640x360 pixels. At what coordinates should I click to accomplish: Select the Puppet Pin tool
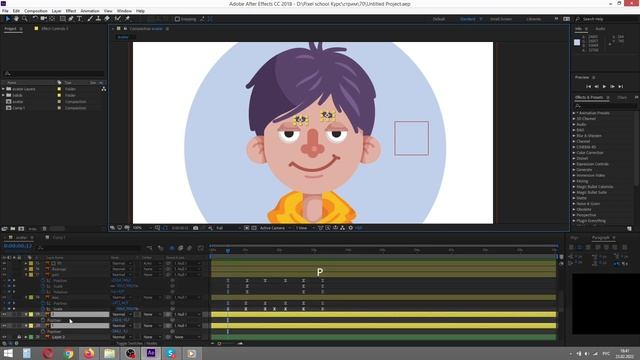127,19
